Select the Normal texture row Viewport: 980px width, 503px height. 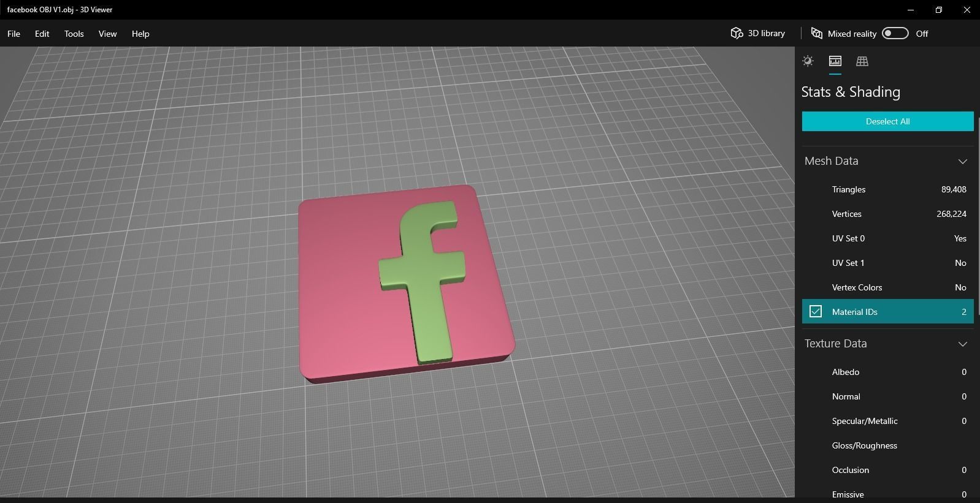click(887, 396)
